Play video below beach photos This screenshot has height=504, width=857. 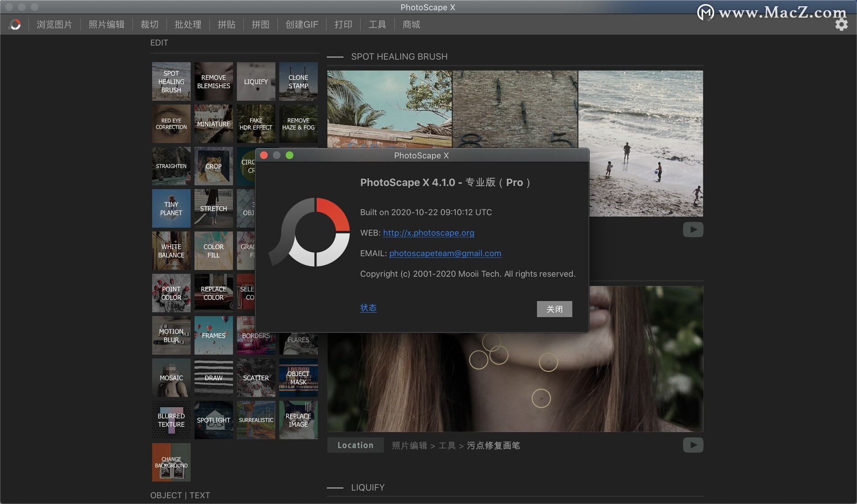point(693,230)
